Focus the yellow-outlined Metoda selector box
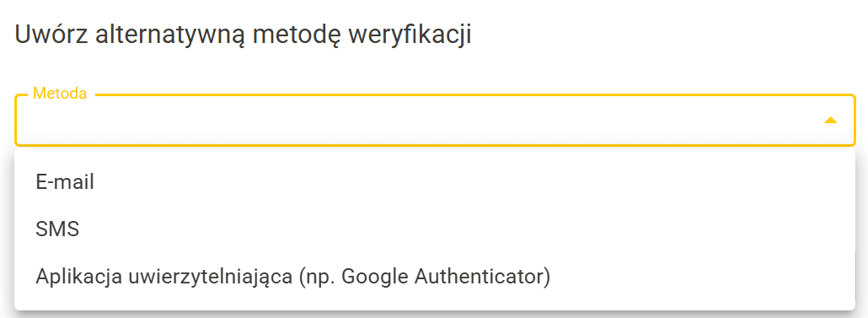 435,121
